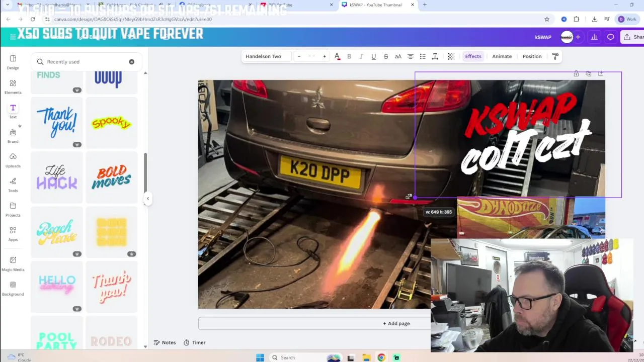Open the Canva main menu hamburger
The image size is (644, 362).
click(x=13, y=37)
